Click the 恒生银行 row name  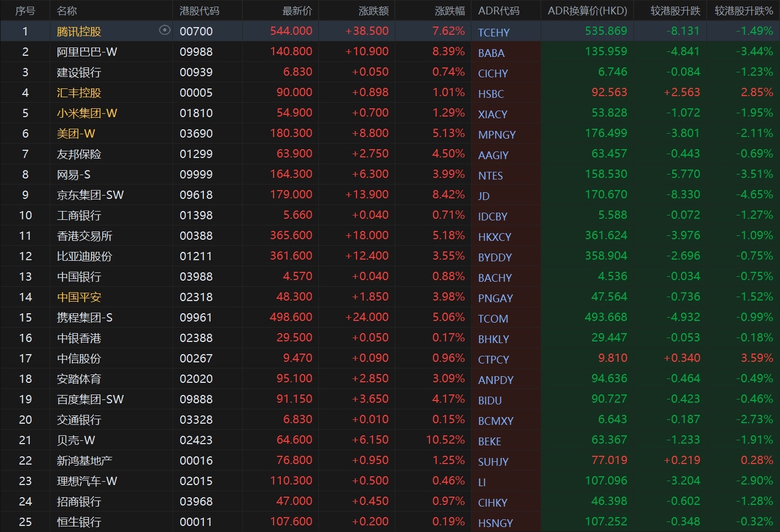click(x=79, y=522)
